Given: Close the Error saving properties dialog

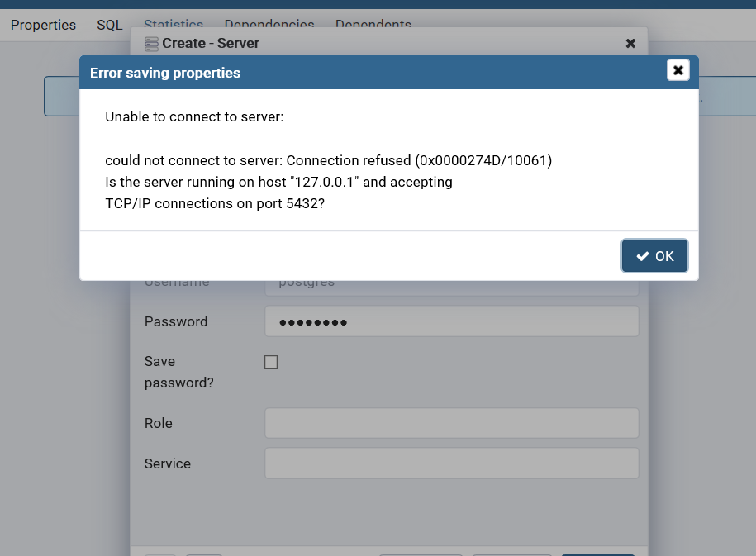Looking at the screenshot, I should point(678,70).
